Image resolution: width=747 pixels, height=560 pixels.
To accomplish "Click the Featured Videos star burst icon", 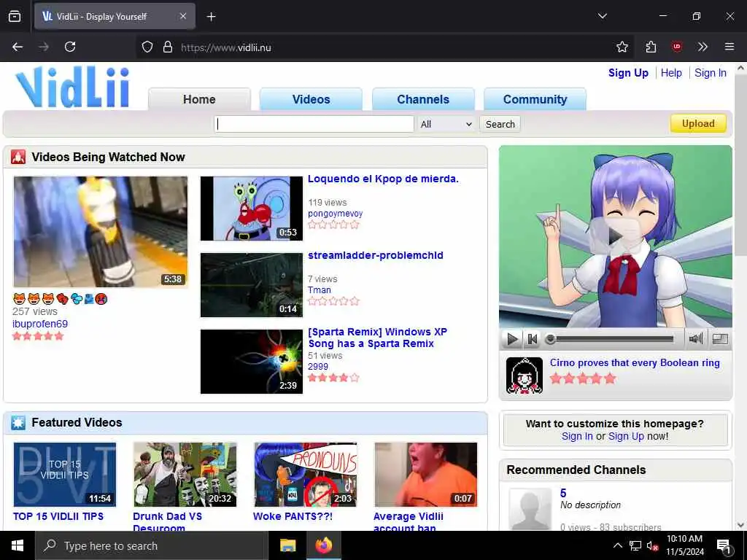I will click(x=18, y=422).
